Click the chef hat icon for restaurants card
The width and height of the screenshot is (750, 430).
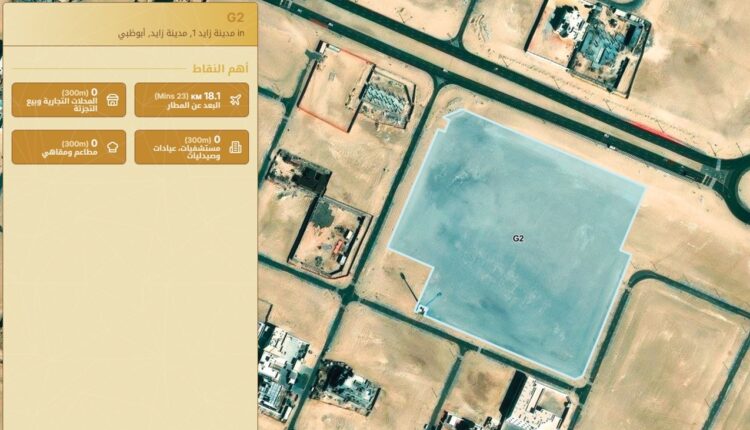tap(113, 147)
